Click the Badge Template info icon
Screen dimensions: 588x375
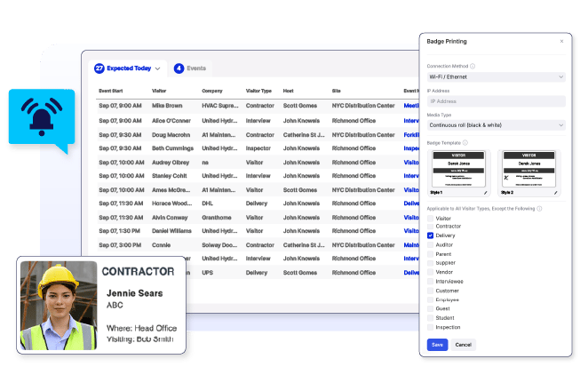click(465, 143)
